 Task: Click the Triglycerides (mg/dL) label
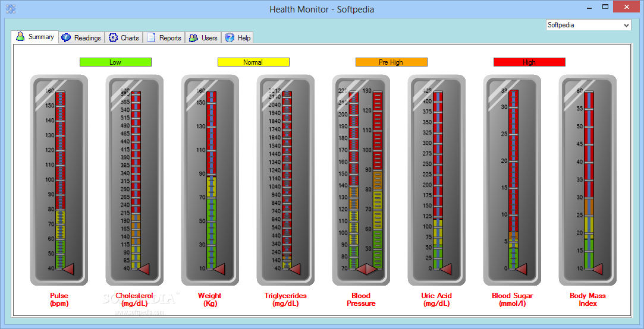285,300
